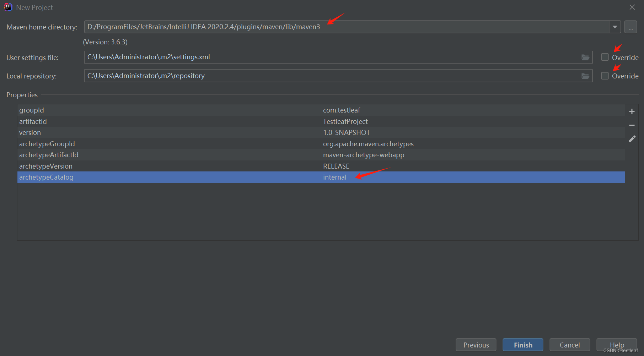This screenshot has height=356, width=644.
Task: Browse Maven home directory with ellipsis button
Action: point(630,27)
